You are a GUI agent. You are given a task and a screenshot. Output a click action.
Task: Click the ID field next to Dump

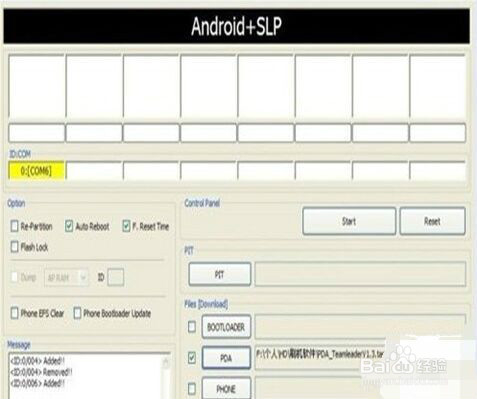pos(116,277)
